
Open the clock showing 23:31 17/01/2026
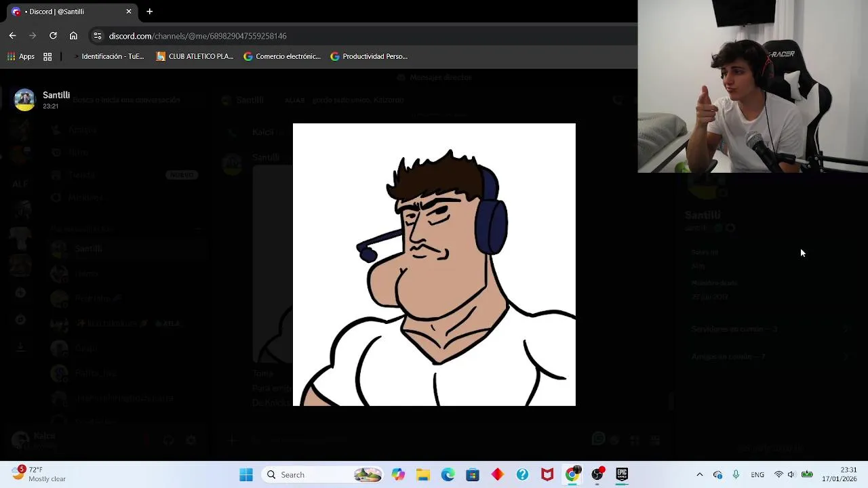(839, 474)
